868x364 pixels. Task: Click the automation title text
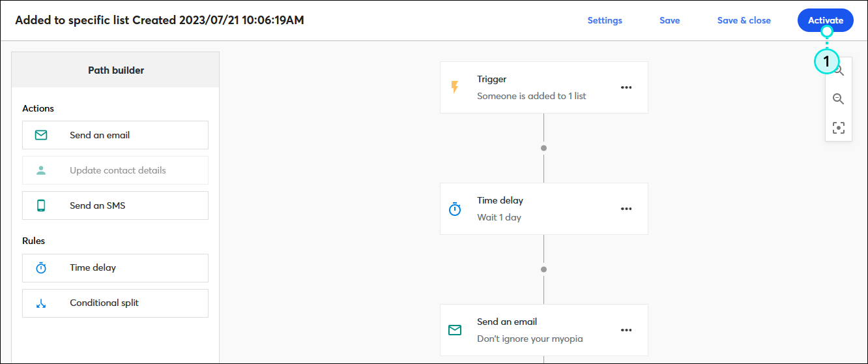pyautogui.click(x=160, y=20)
